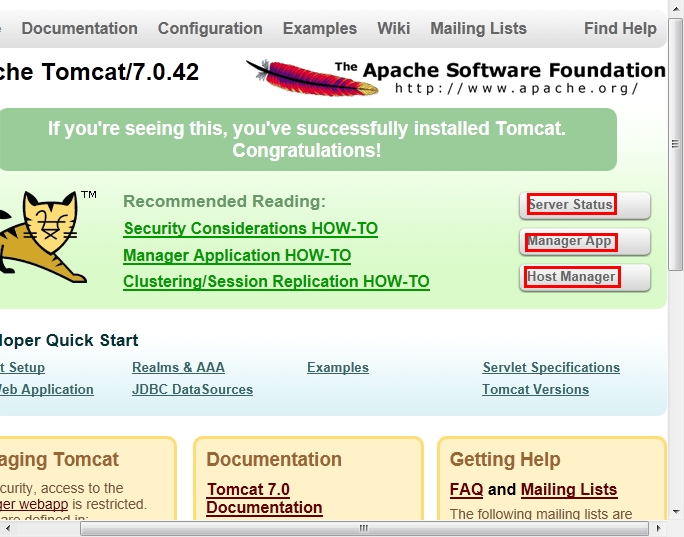Click the Getting Help heading

[505, 459]
